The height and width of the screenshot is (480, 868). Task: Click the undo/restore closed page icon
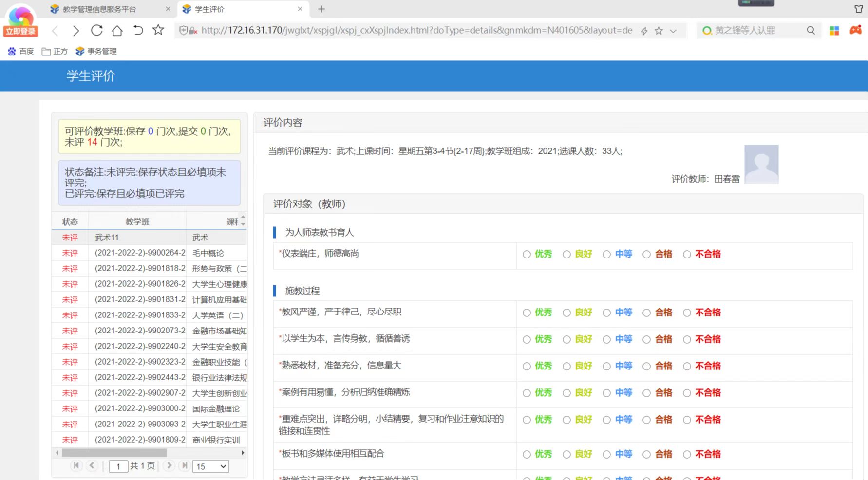click(x=138, y=31)
